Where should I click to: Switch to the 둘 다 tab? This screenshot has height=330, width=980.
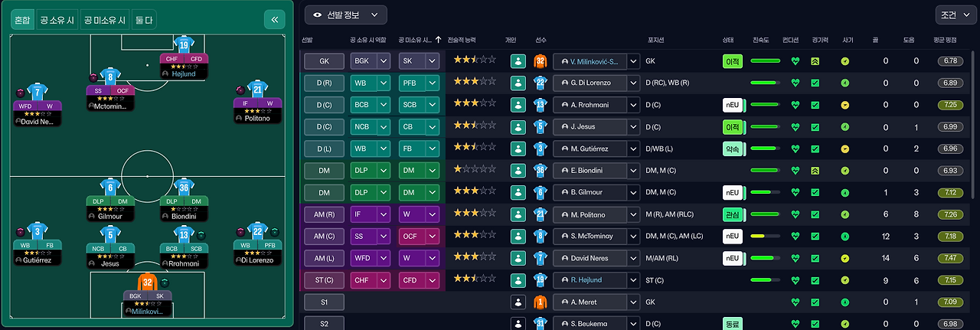143,20
